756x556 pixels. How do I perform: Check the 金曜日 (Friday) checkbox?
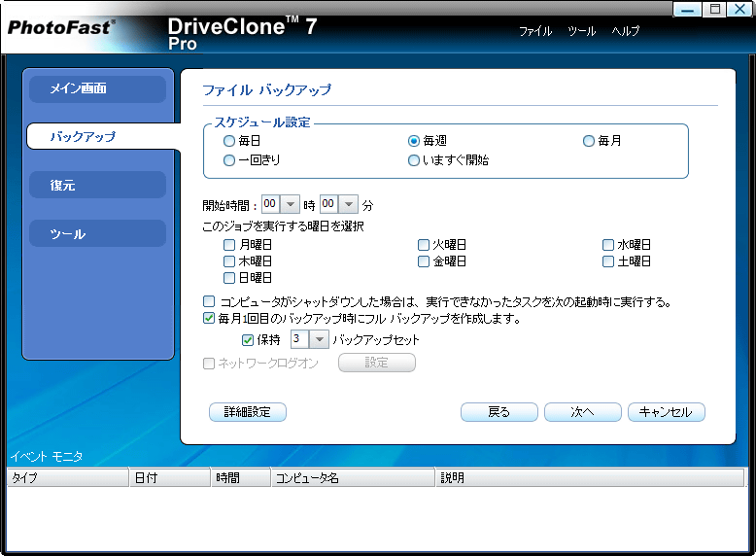point(424,261)
